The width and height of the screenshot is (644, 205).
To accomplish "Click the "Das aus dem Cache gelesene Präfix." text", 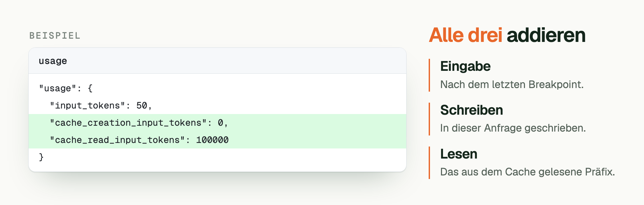I will point(528,172).
